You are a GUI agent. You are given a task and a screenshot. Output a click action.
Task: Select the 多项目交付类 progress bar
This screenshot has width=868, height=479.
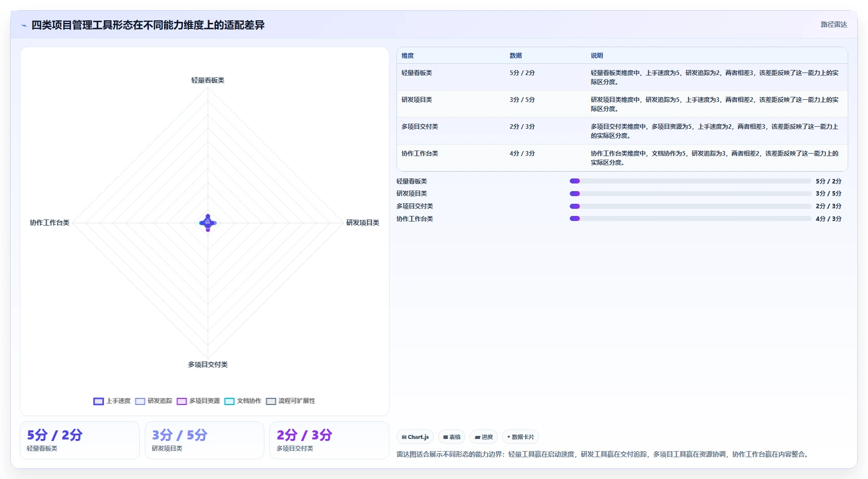tap(690, 206)
